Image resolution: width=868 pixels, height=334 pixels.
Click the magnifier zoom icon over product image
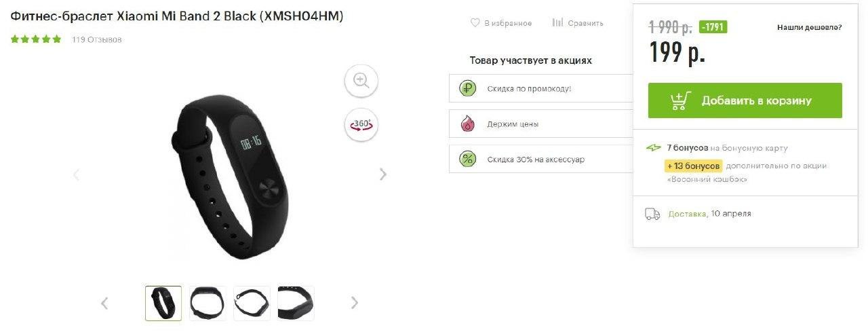[361, 81]
